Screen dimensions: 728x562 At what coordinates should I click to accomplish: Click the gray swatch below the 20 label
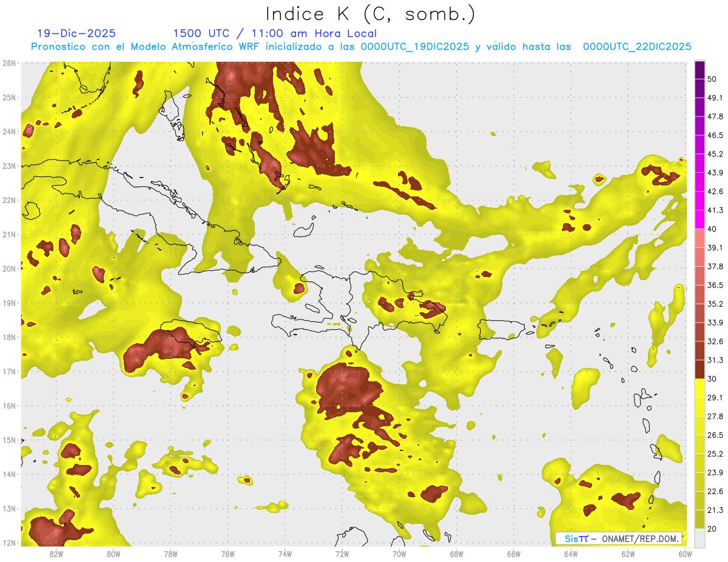[x=699, y=538]
